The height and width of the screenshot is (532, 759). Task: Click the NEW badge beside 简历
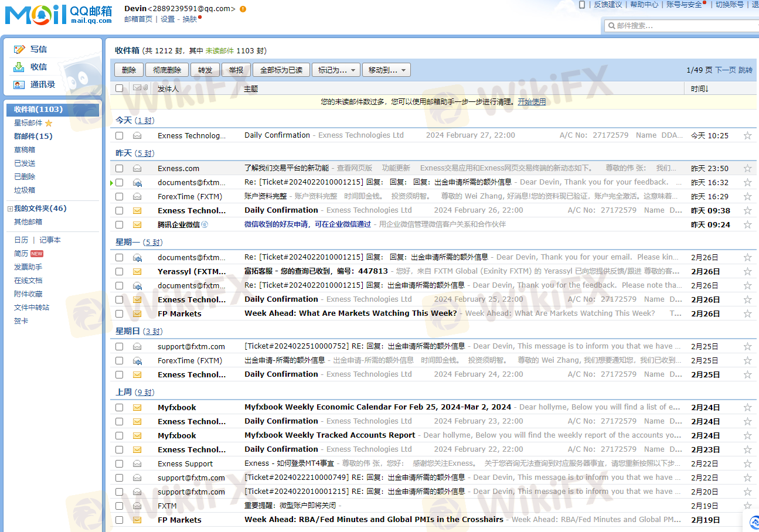point(37,254)
